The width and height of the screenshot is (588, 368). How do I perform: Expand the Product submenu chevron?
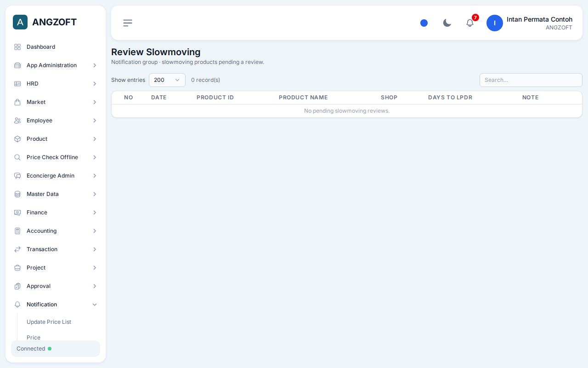pos(95,139)
